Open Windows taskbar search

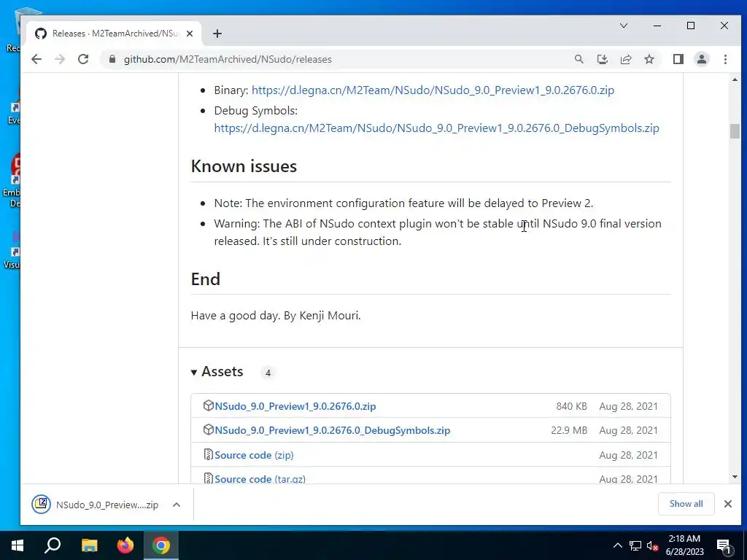click(53, 545)
